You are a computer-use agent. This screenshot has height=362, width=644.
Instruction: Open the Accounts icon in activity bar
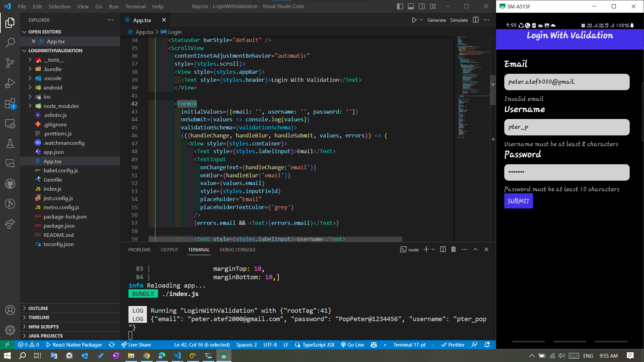[10, 310]
